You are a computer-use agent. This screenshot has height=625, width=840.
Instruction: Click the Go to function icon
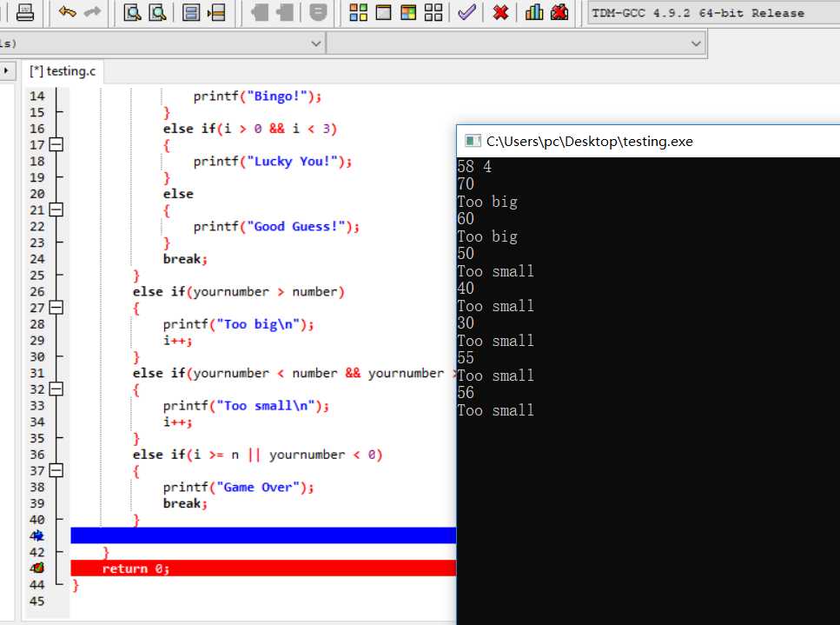point(191,12)
